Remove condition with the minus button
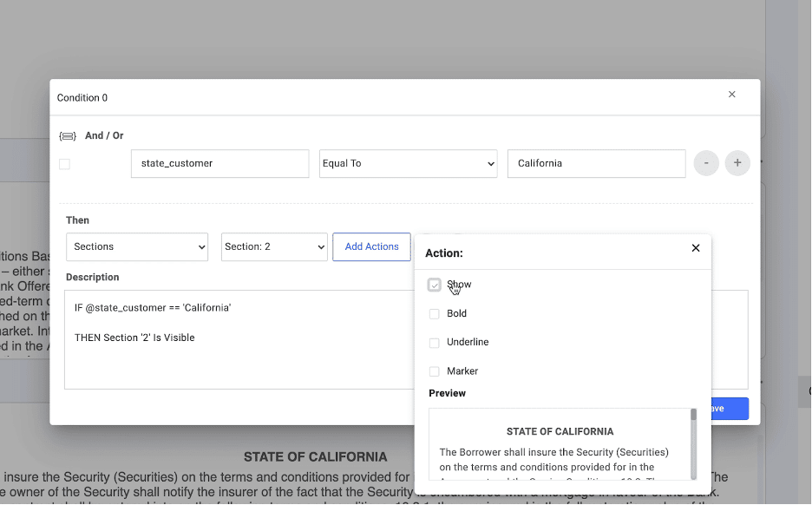812x505 pixels. (x=705, y=163)
